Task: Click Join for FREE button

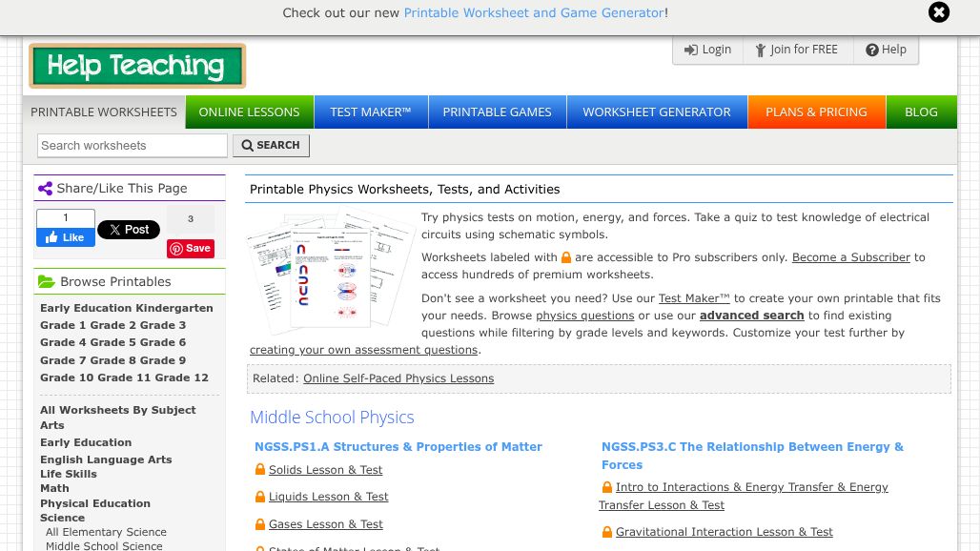Action: pos(796,50)
